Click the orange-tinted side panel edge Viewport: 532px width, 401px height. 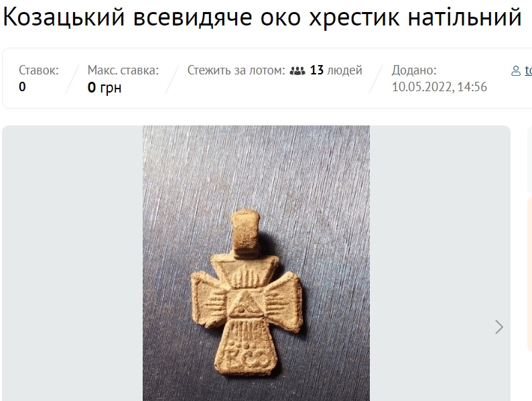529,274
